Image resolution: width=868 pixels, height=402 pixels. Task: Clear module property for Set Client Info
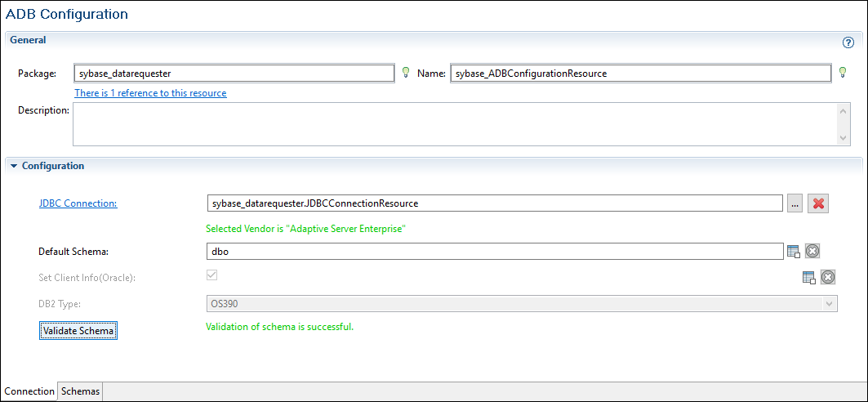pos(828,277)
